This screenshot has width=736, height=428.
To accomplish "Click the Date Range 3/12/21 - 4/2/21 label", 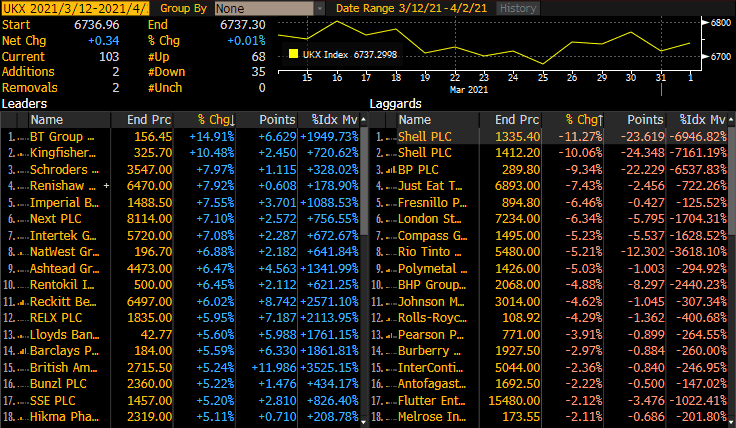I will click(412, 8).
